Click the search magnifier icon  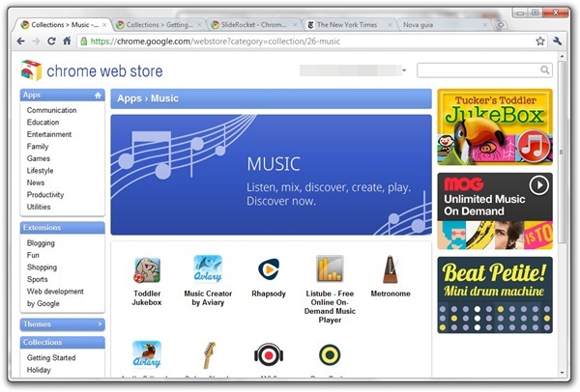tap(544, 70)
